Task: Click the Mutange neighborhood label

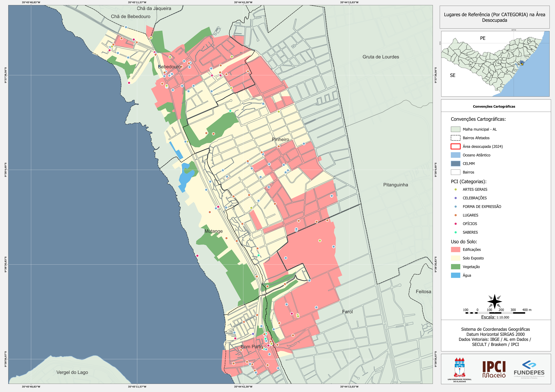Action: [x=213, y=231]
